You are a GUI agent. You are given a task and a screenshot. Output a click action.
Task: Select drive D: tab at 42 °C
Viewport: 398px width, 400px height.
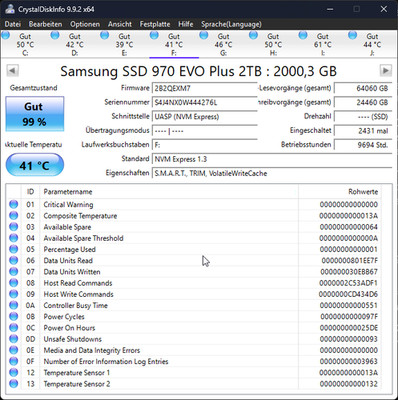[75, 44]
